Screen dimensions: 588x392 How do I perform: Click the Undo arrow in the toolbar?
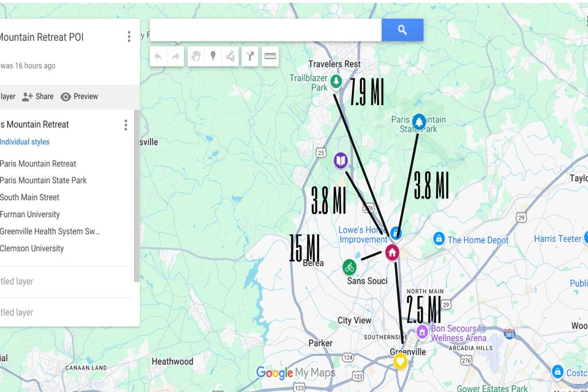[x=158, y=56]
